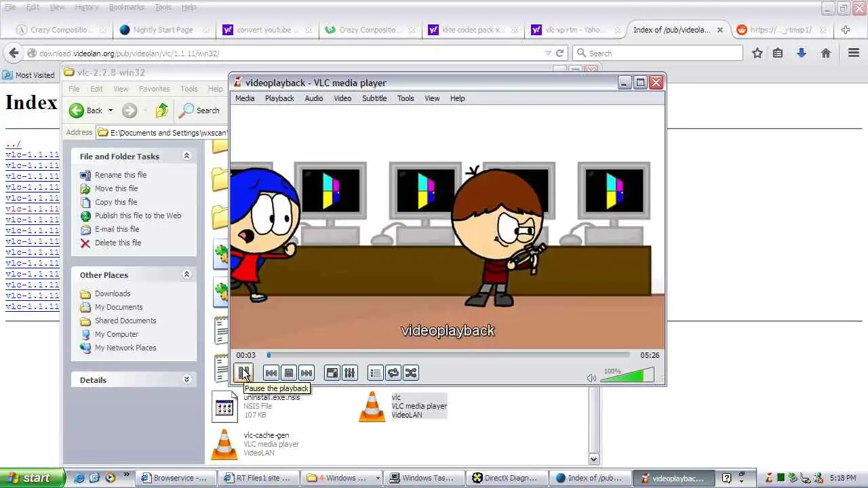Viewport: 868px width, 488px height.
Task: Click Firefox back arrow button
Action: [x=14, y=53]
